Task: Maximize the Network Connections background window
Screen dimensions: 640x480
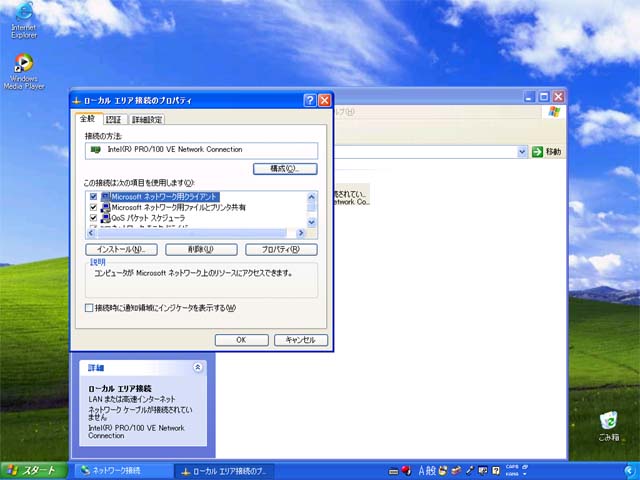Action: [x=544, y=97]
